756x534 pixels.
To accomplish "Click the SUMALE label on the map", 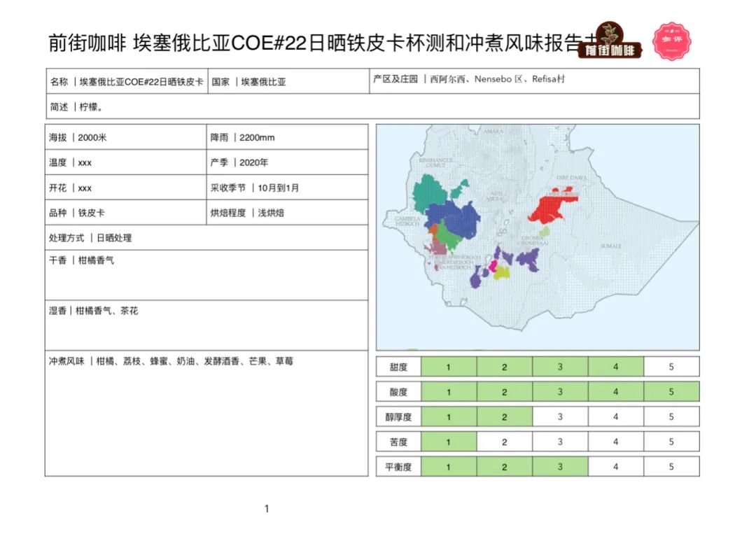I will pos(611,246).
